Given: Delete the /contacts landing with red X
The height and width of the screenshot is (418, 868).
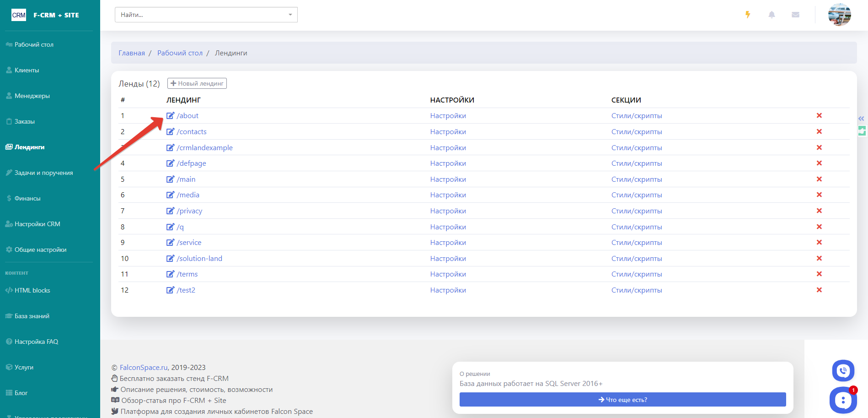Looking at the screenshot, I should [819, 132].
